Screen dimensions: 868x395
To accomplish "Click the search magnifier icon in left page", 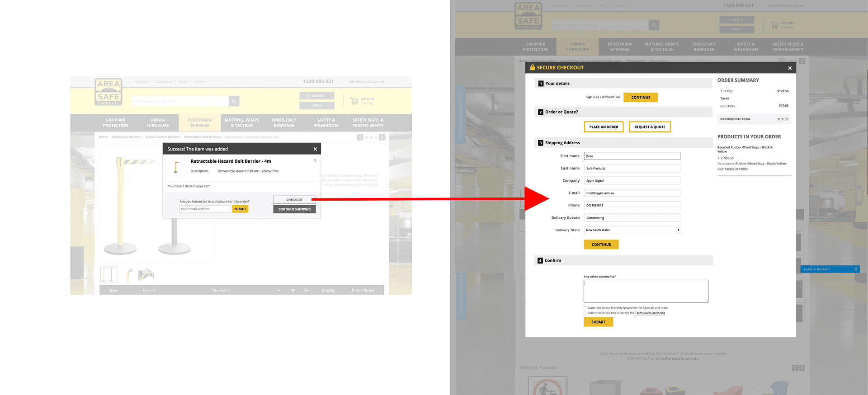I will 234,101.
